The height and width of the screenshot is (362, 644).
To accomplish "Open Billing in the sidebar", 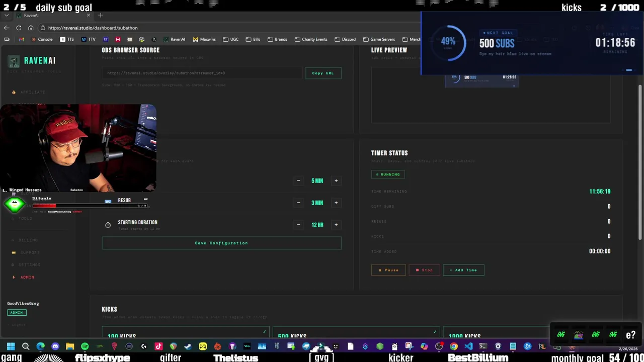I will point(28,240).
